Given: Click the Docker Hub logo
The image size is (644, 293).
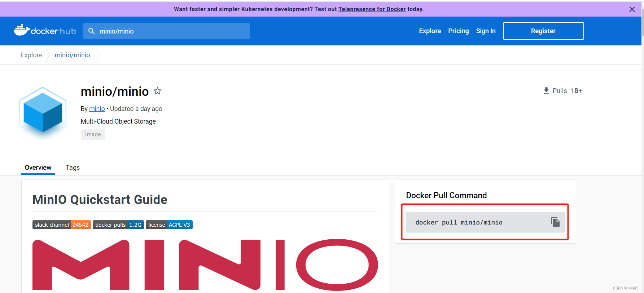Looking at the screenshot, I should (45, 31).
